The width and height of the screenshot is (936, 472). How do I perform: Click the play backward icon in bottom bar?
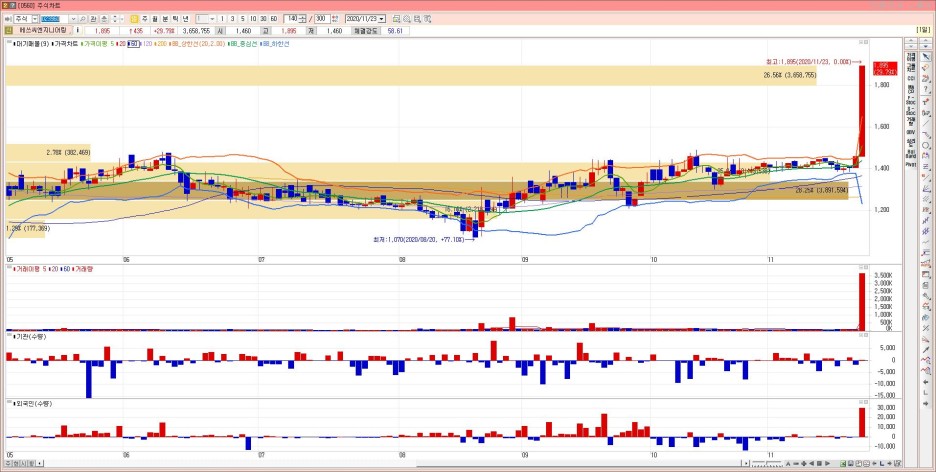pyautogui.click(x=811, y=464)
